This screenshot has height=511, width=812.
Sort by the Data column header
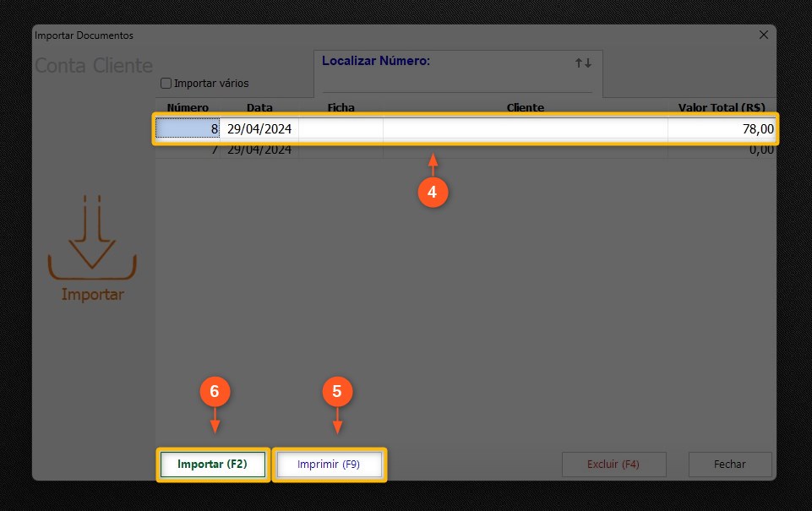point(259,108)
